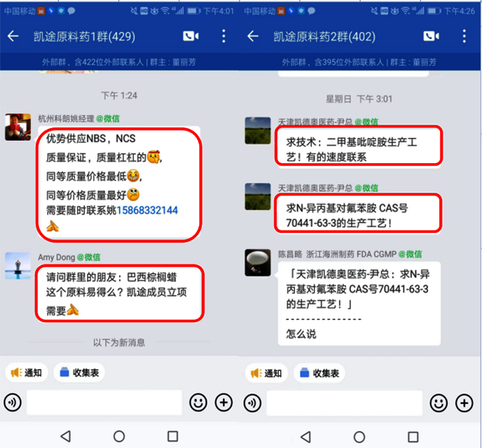
Task: Open Amy Dong's avatar profile
Action: pos(18,265)
